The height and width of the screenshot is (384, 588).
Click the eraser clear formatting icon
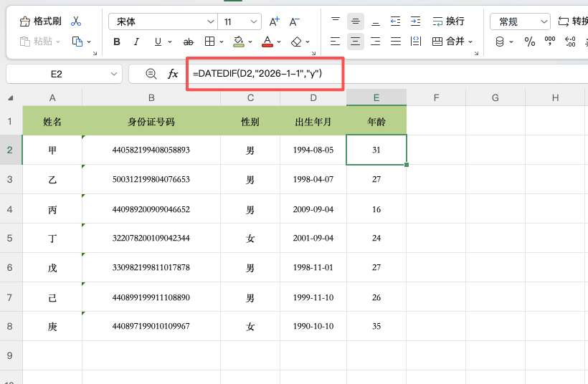click(296, 42)
